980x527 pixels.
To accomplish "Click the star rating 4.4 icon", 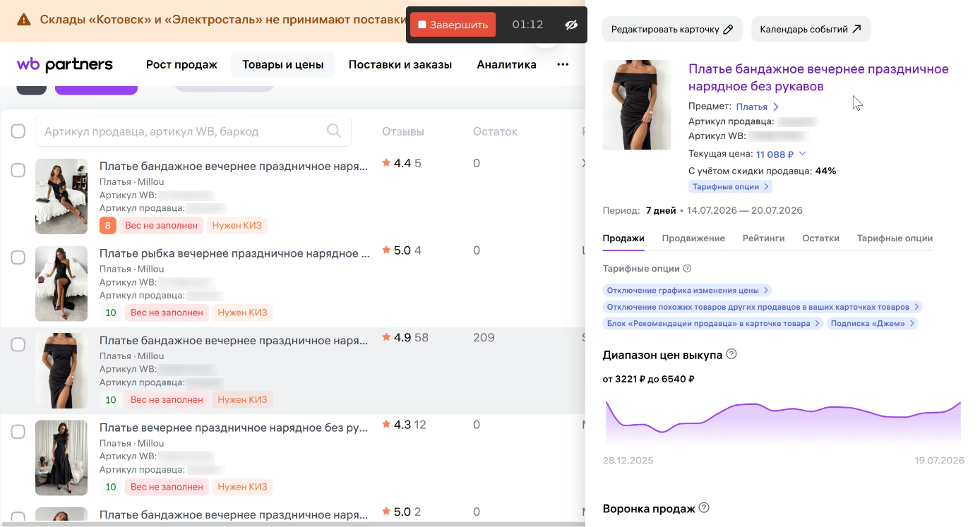I will tap(386, 163).
